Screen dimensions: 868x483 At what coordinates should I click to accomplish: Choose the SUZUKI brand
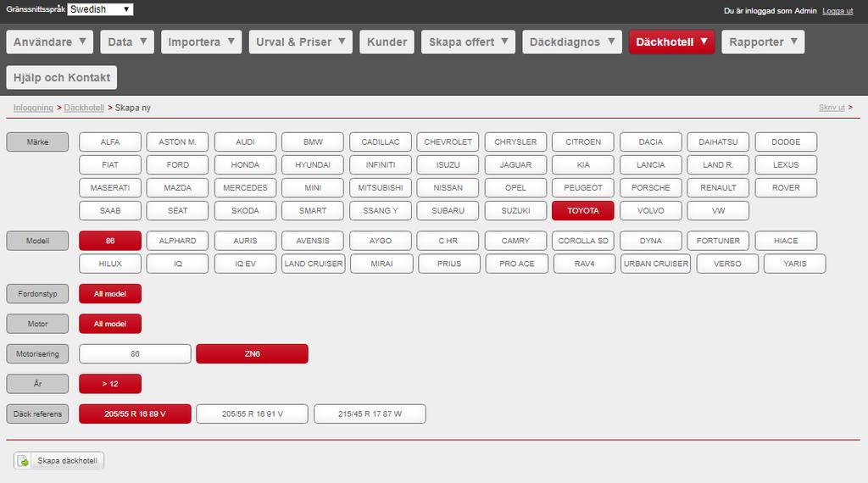pyautogui.click(x=515, y=211)
